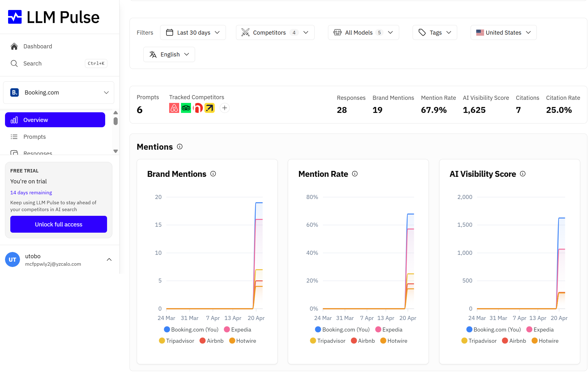The height and width of the screenshot is (373, 588).
Task: Open the United States country dropdown
Action: pos(503,32)
